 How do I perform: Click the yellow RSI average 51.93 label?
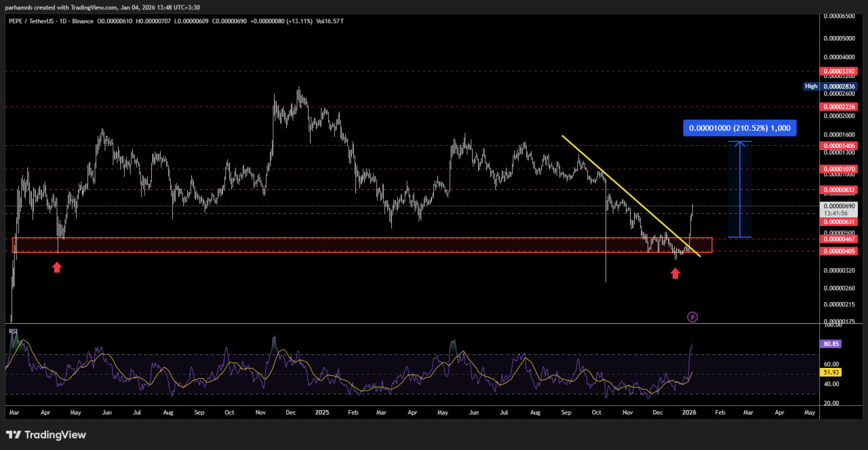point(831,373)
